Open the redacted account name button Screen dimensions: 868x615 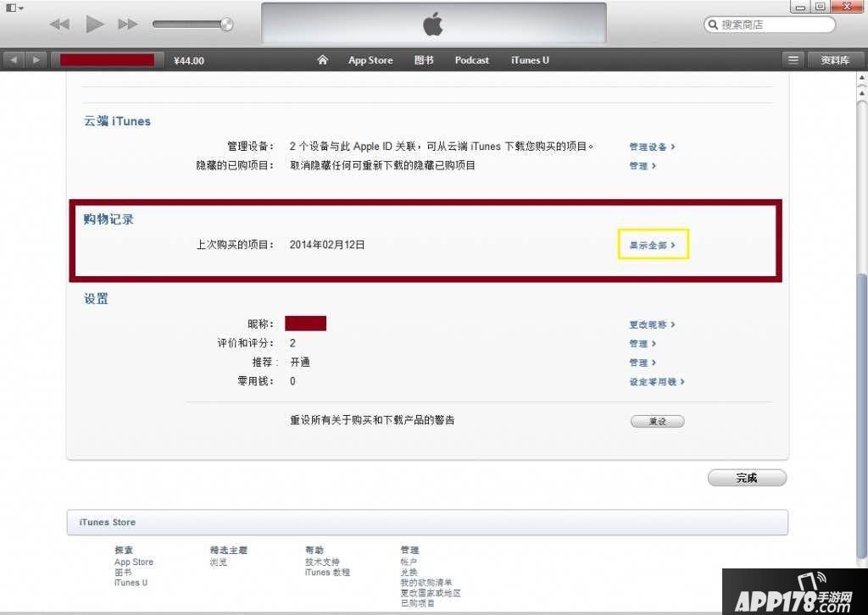pyautogui.click(x=107, y=60)
